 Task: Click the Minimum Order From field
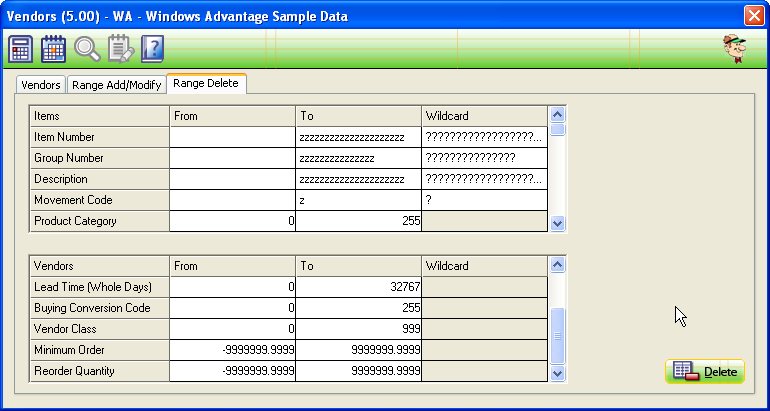[x=232, y=350]
